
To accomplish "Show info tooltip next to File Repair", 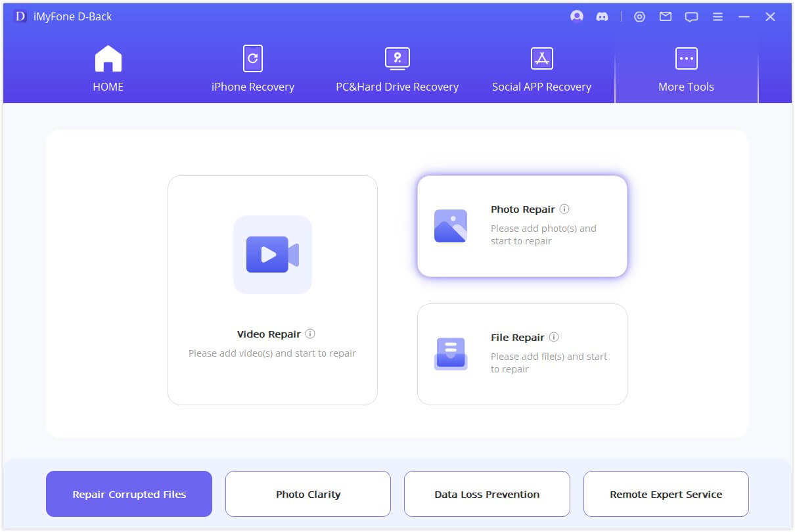I will point(554,337).
